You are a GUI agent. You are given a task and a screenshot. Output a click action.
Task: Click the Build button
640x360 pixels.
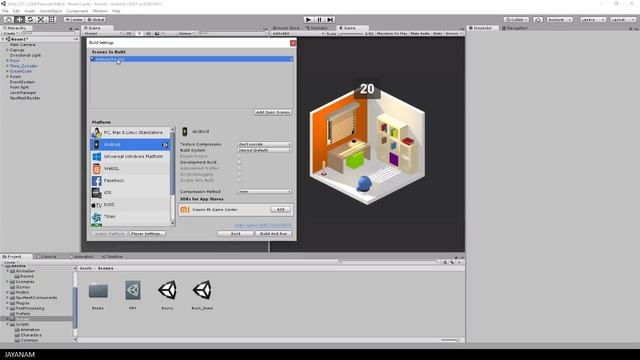pos(236,234)
